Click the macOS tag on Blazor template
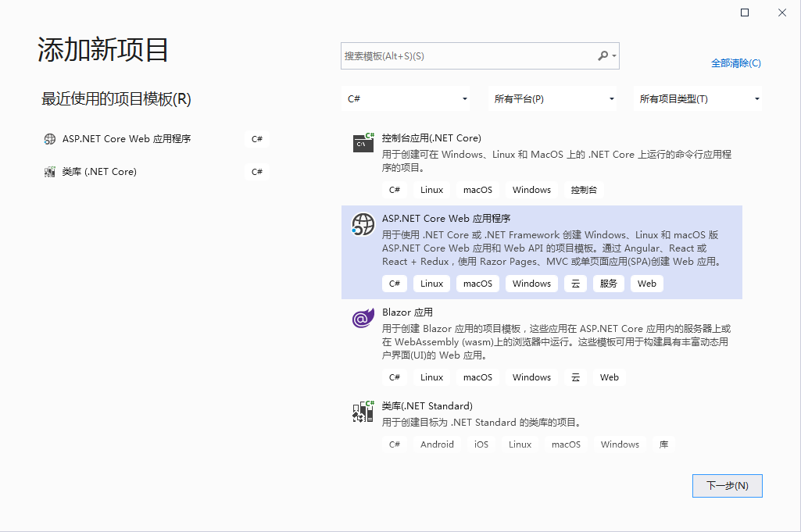801x532 pixels. [477, 377]
